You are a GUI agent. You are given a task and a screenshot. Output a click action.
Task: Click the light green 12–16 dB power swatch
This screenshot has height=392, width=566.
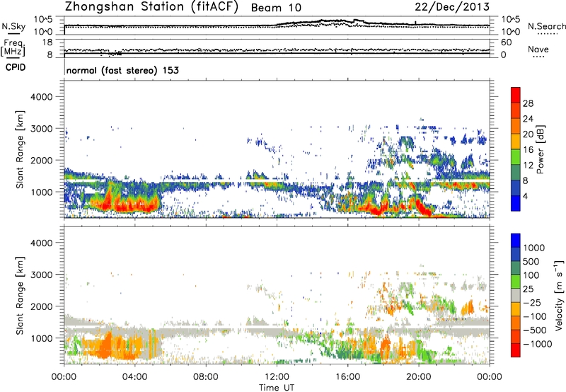coord(516,156)
